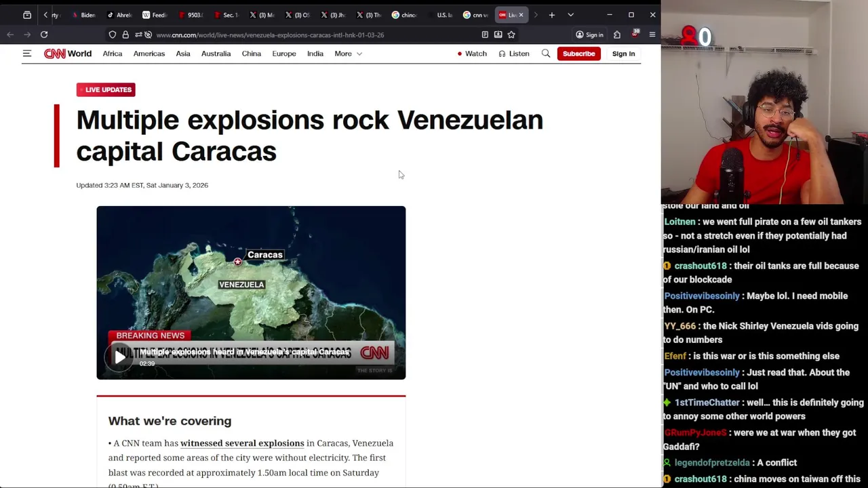This screenshot has height=488, width=868.
Task: Switch to the U.S. la tab
Action: (x=441, y=15)
